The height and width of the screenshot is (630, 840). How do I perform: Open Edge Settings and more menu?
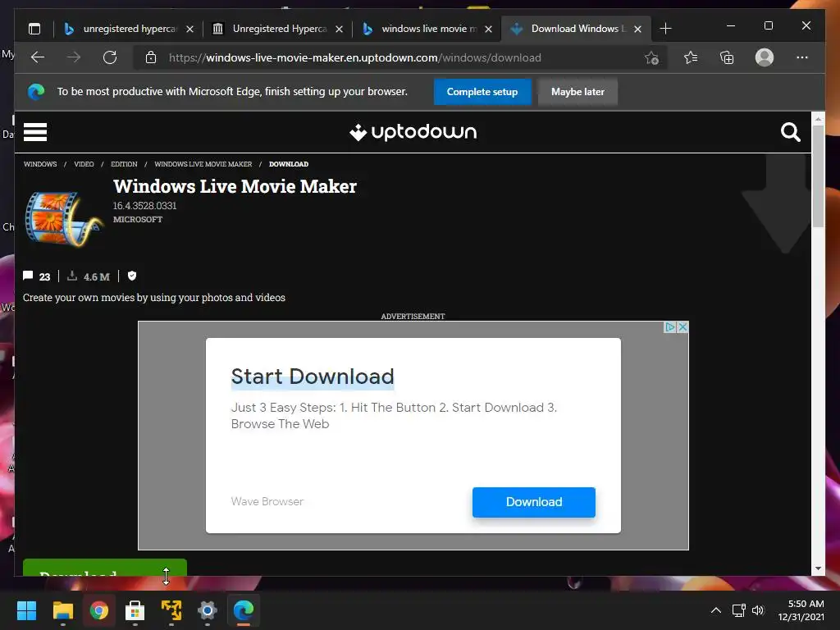tap(802, 57)
